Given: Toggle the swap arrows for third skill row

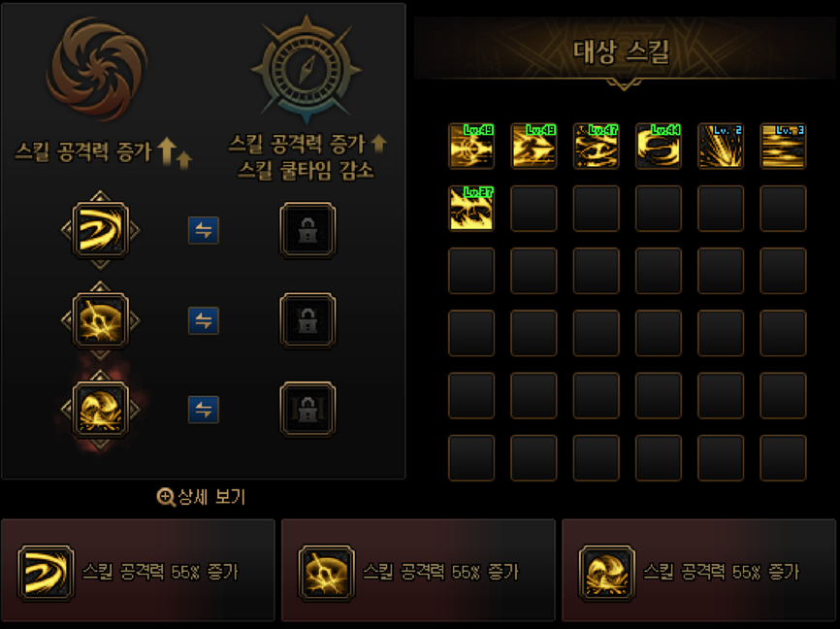Looking at the screenshot, I should coord(204,410).
